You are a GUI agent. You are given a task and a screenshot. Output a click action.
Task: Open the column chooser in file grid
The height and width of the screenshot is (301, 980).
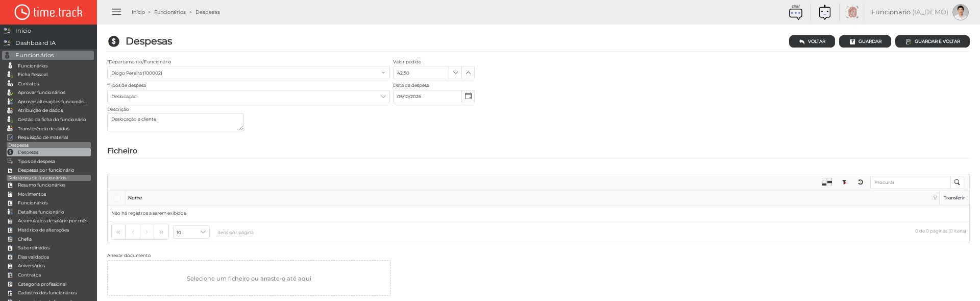click(827, 182)
